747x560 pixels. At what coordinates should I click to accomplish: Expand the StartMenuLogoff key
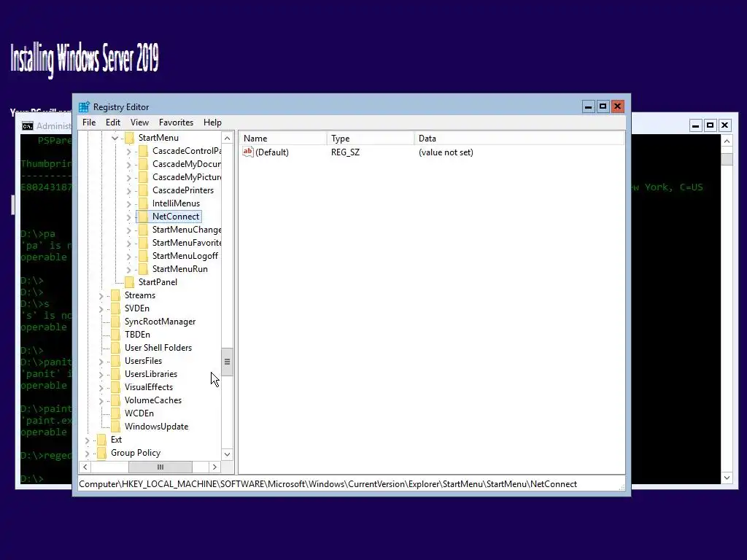tap(128, 257)
